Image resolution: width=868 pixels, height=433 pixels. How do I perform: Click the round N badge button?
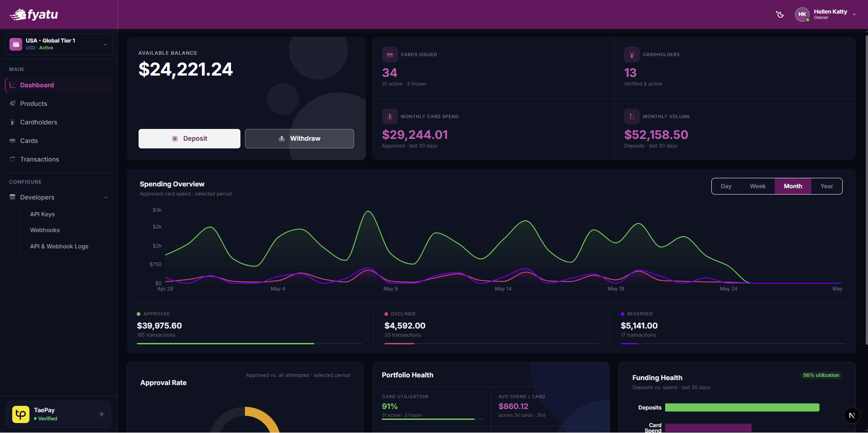[852, 415]
